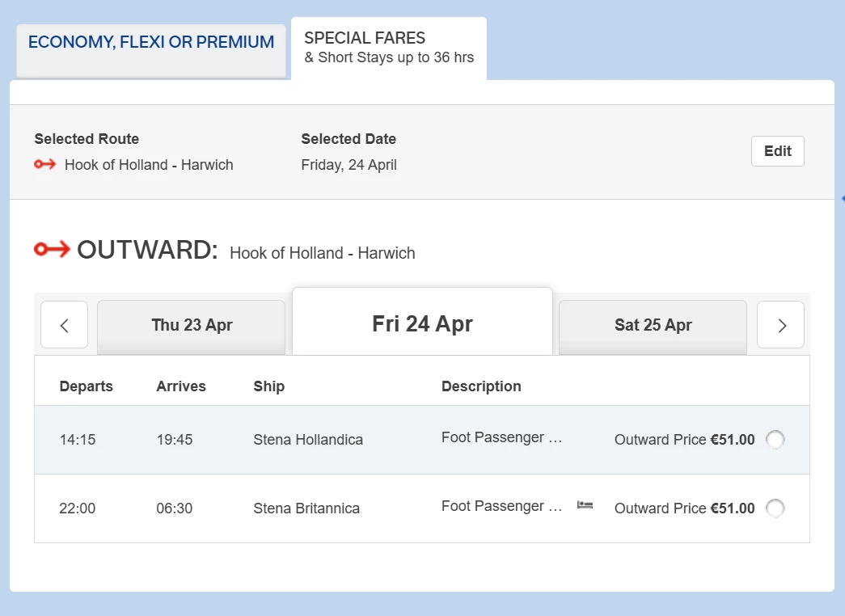Screen dimensions: 845x616
Task: Click the cabin bed icon on Stena Britannica row
Action: click(585, 505)
